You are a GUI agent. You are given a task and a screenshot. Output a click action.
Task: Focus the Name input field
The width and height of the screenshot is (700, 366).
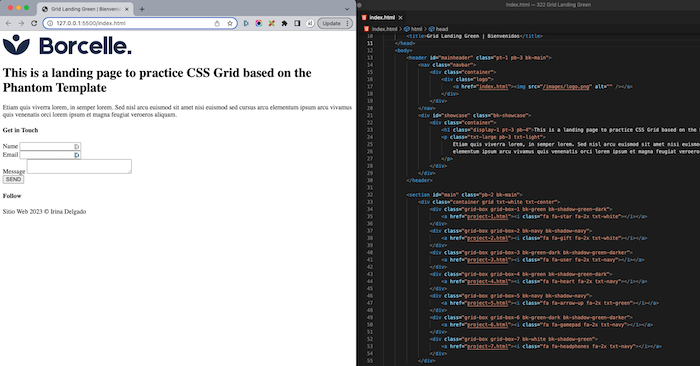tap(50, 146)
